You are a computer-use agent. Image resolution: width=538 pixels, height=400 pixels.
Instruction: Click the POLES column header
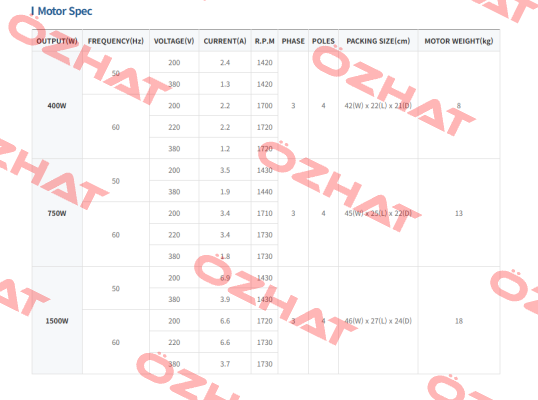click(x=323, y=41)
